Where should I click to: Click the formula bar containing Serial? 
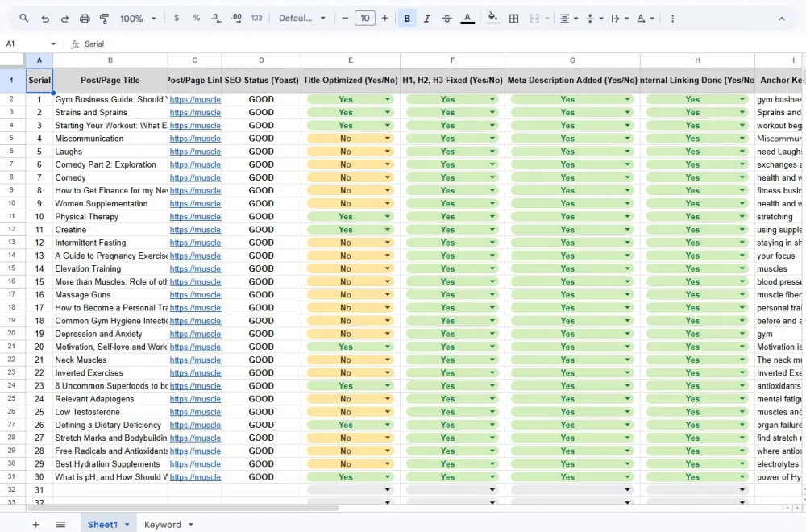[x=442, y=44]
